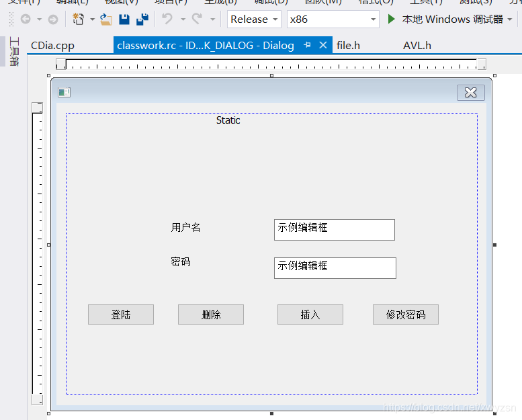
Task: Click the vertical ruler top margin marker
Action: click(38, 108)
